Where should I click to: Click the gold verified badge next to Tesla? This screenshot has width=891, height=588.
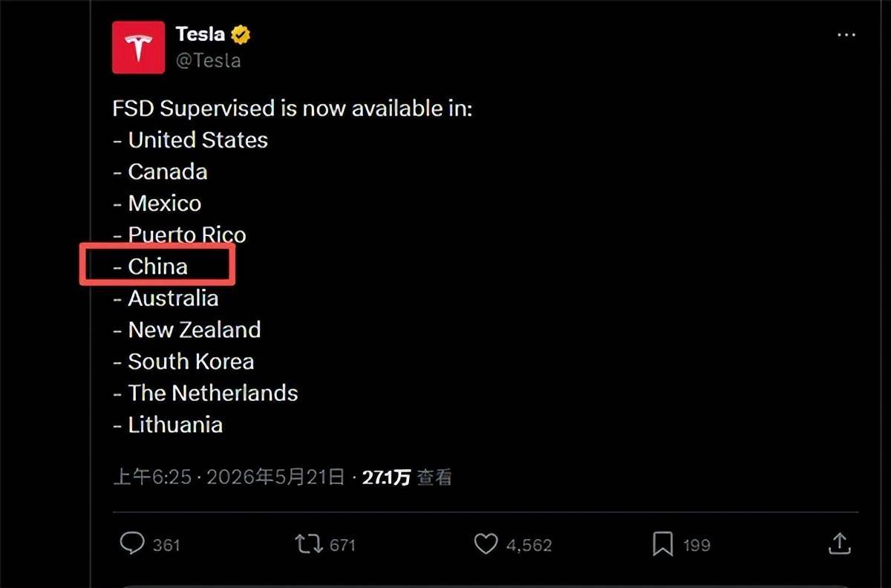pos(241,34)
